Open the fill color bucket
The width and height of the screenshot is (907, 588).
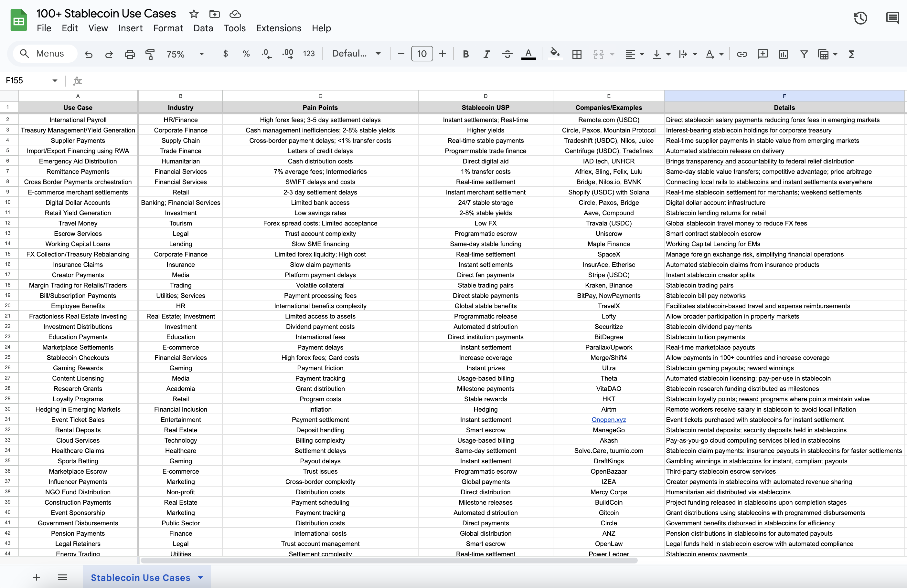coord(554,53)
